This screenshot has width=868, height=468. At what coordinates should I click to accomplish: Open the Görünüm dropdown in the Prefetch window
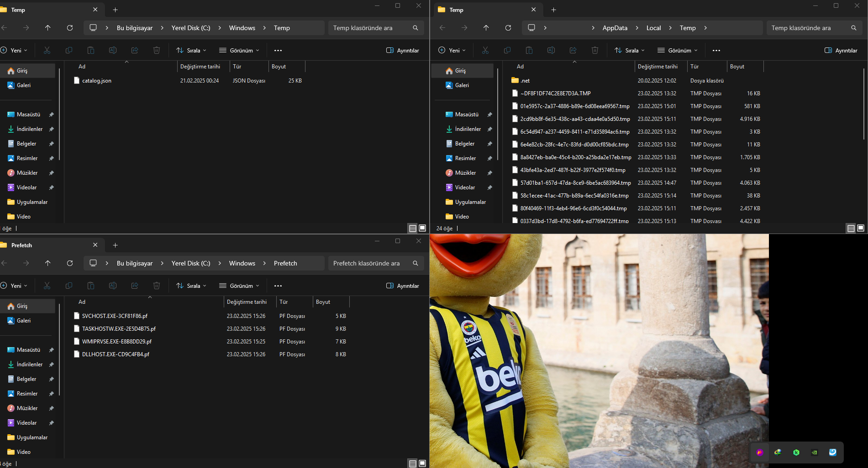click(239, 286)
